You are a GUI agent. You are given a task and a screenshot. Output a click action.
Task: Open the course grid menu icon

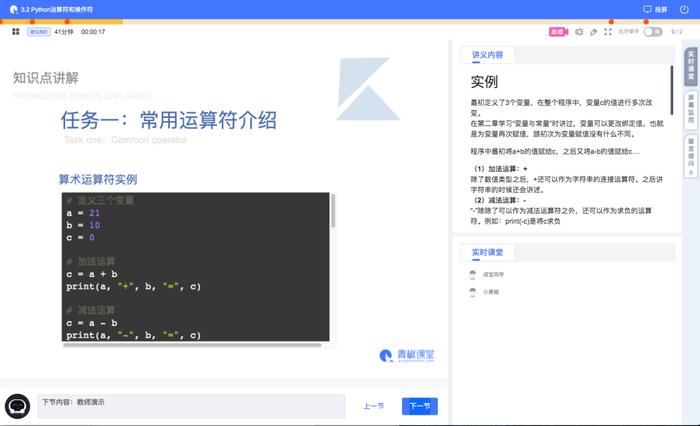[x=16, y=32]
